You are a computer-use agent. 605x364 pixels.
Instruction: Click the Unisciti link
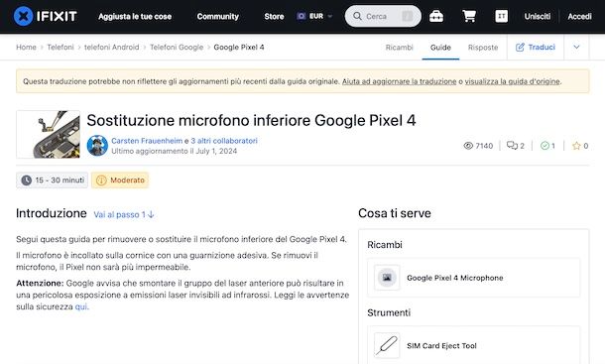(538, 17)
